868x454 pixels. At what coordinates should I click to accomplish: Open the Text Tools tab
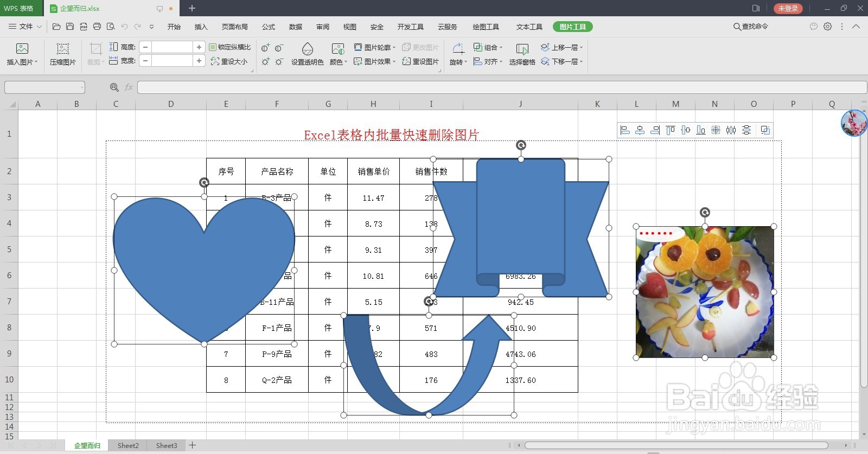pyautogui.click(x=529, y=27)
